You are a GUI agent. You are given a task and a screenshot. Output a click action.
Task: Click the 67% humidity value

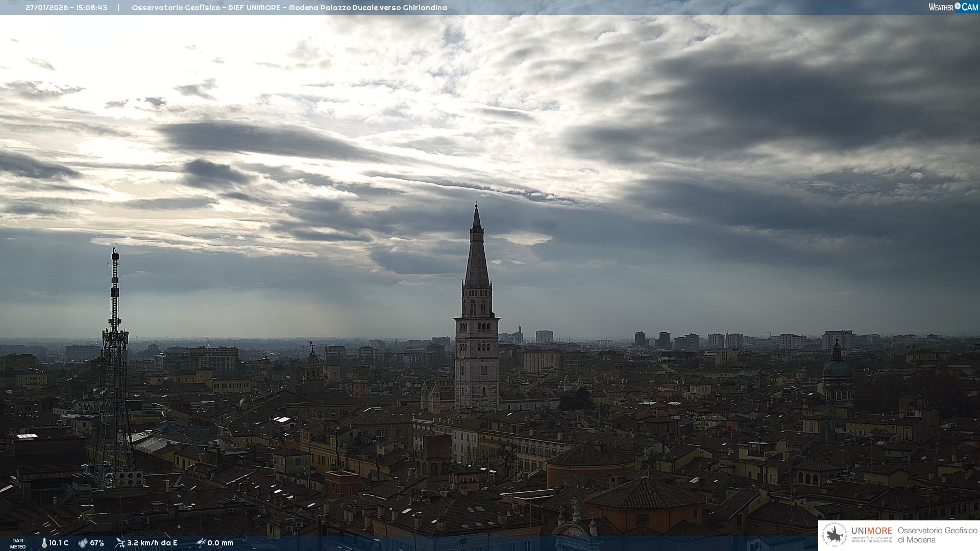click(x=97, y=543)
